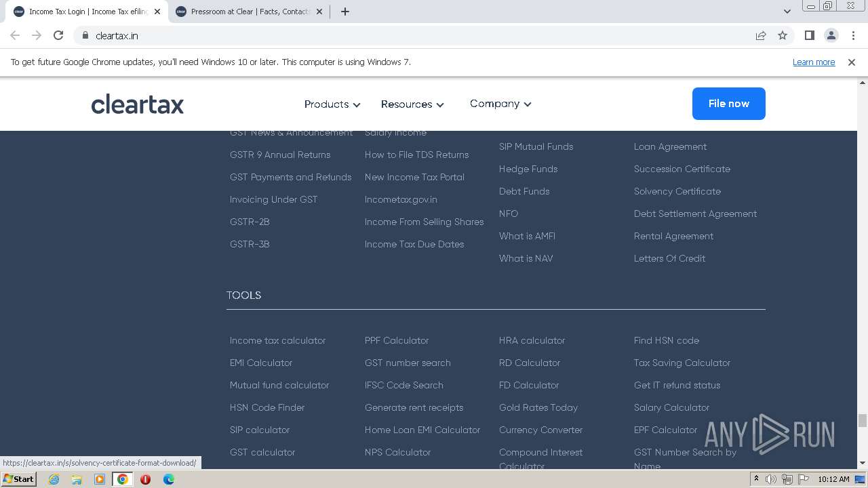Click the volume speaker tray icon
The height and width of the screenshot is (488, 868).
pos(771,479)
